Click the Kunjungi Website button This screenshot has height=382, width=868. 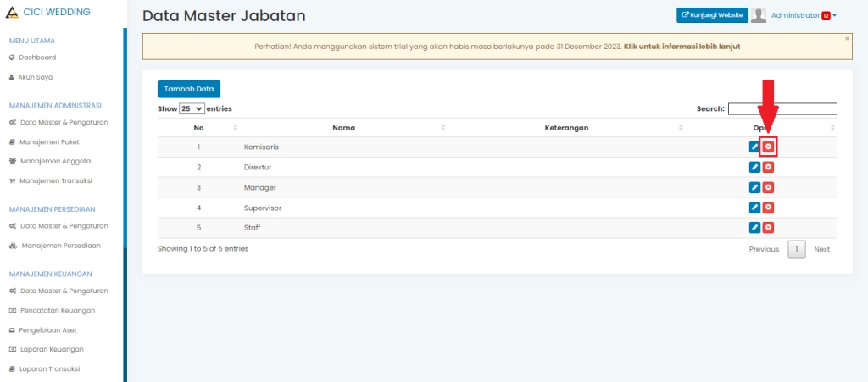(712, 15)
